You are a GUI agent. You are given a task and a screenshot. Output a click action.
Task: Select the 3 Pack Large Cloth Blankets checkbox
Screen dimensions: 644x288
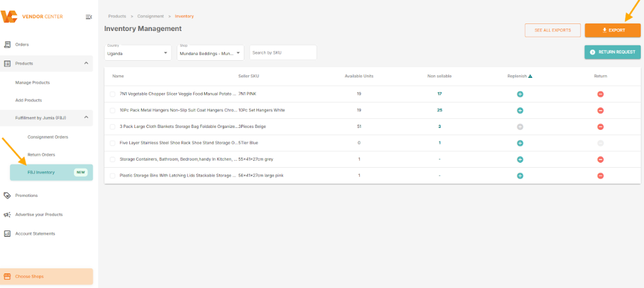pos(113,127)
